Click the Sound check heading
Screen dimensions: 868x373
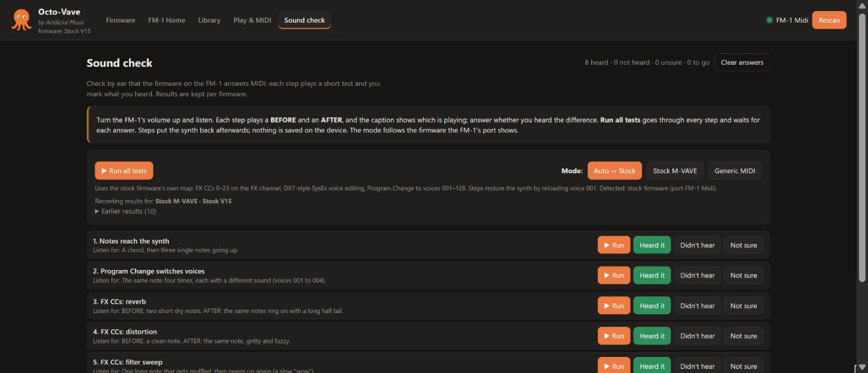coord(120,63)
